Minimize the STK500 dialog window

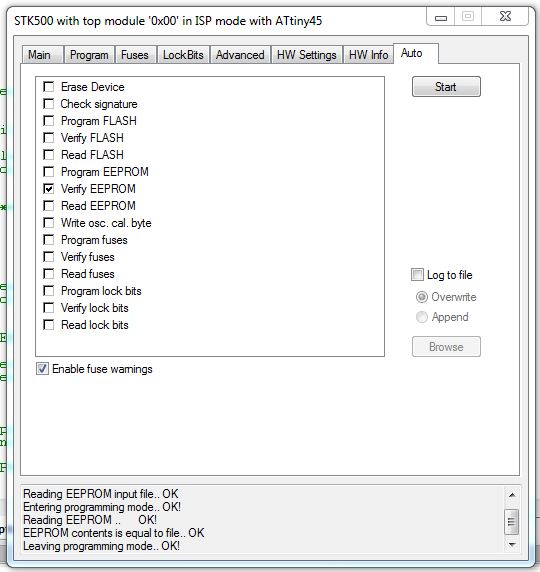pos(441,17)
